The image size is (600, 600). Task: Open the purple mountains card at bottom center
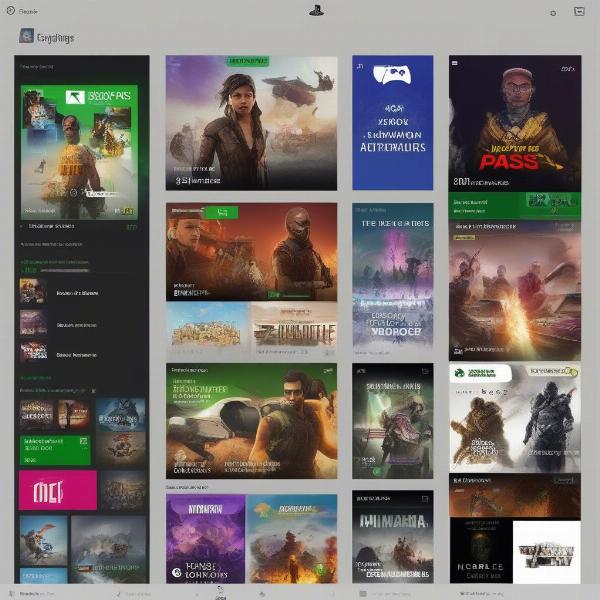pyautogui.click(x=205, y=539)
